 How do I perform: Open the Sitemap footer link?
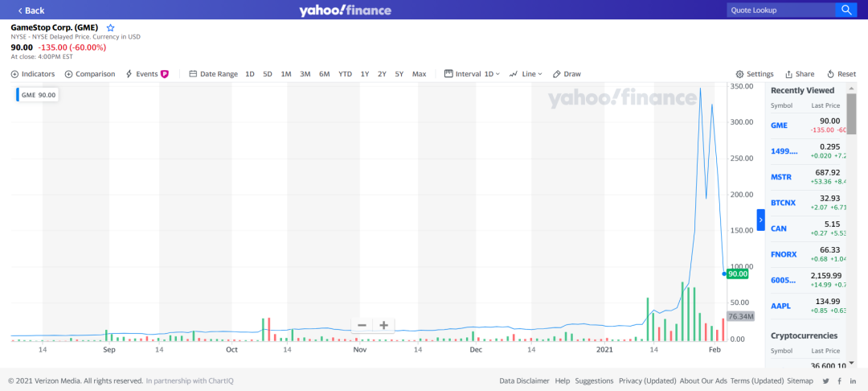(800, 381)
